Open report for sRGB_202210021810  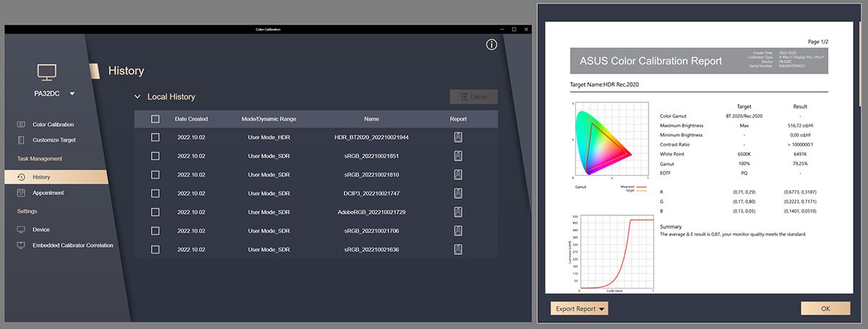458,174
